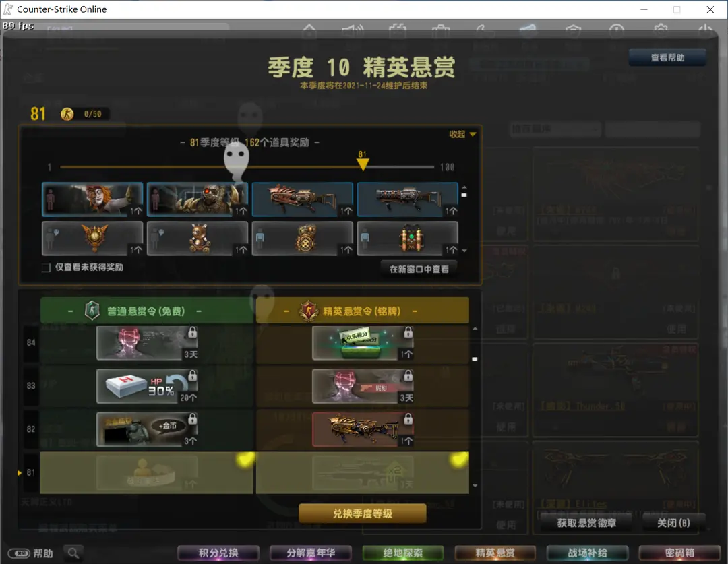
Task: Open the cyborg gold-armor character reward
Action: [198, 199]
